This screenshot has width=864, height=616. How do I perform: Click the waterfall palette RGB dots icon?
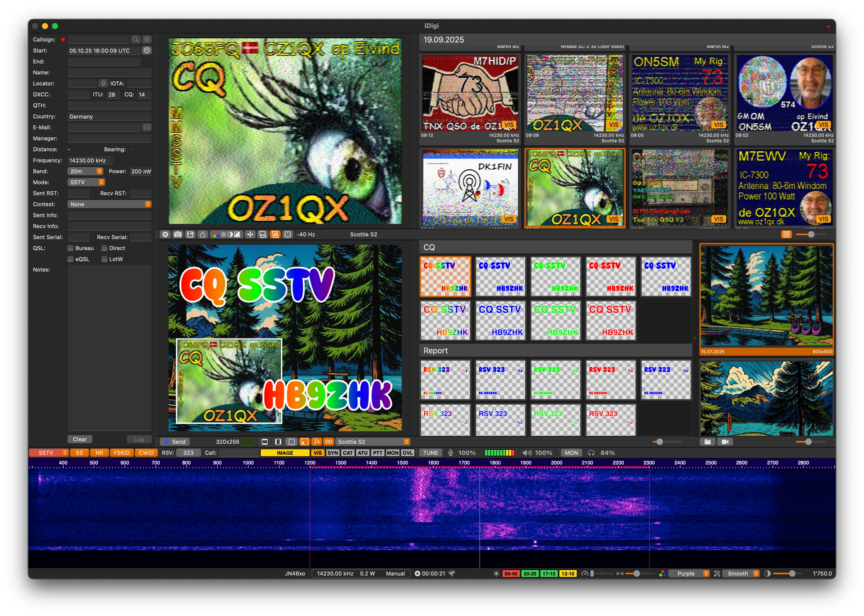tap(662, 574)
